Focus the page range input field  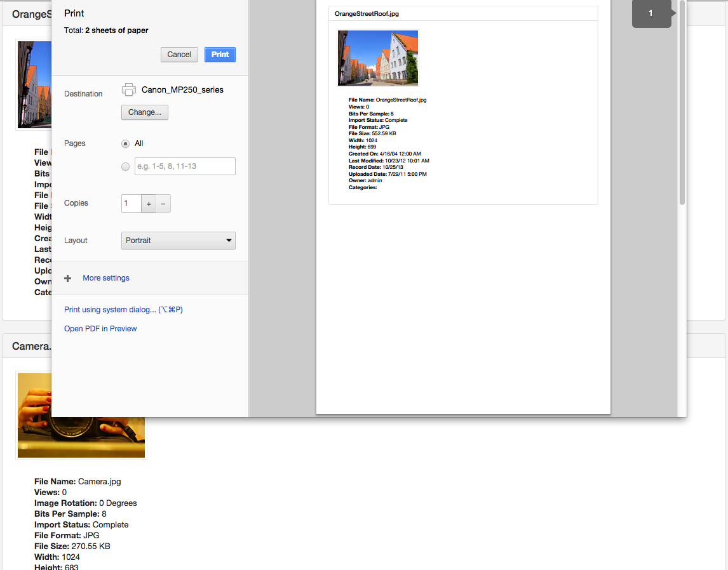[x=185, y=166]
